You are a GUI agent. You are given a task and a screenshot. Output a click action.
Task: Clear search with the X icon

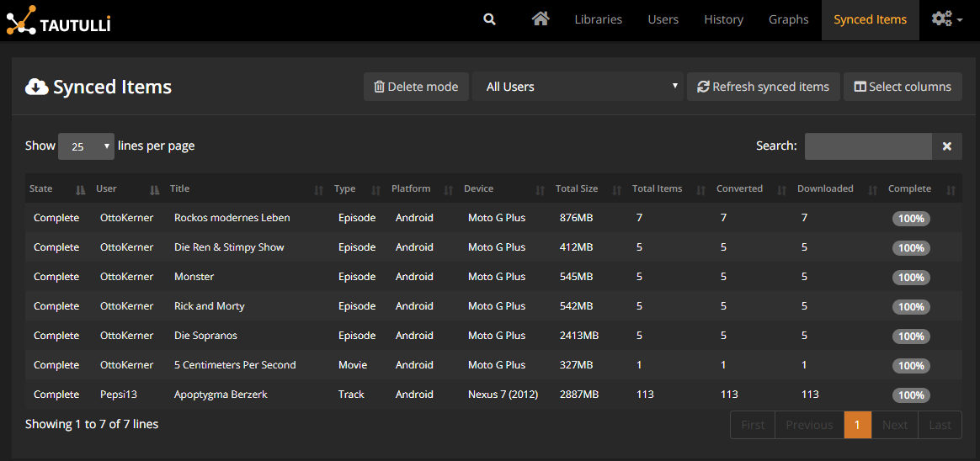click(x=946, y=146)
